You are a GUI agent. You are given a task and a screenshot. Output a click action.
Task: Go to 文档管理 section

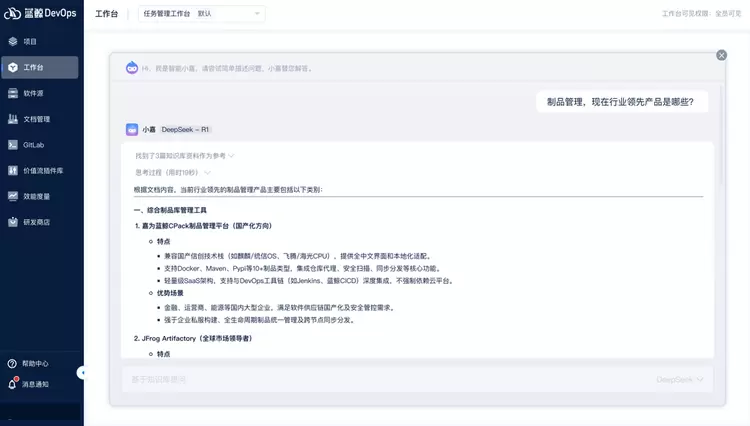[x=36, y=119]
